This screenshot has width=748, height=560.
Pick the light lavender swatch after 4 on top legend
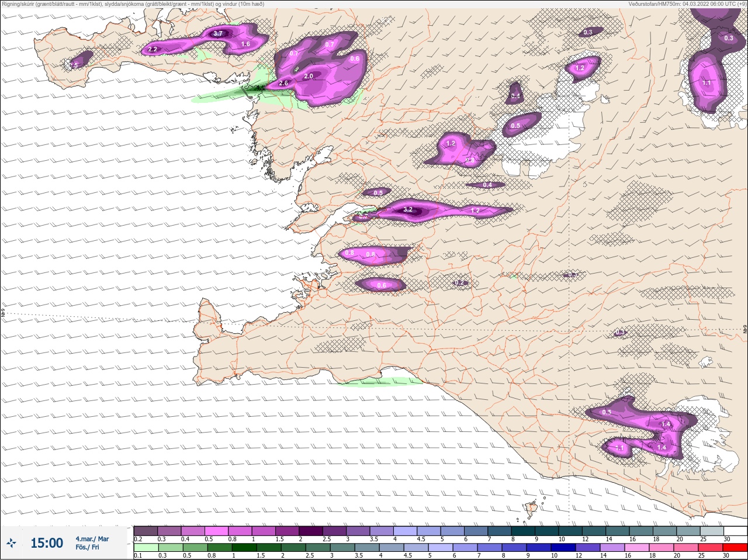click(406, 531)
